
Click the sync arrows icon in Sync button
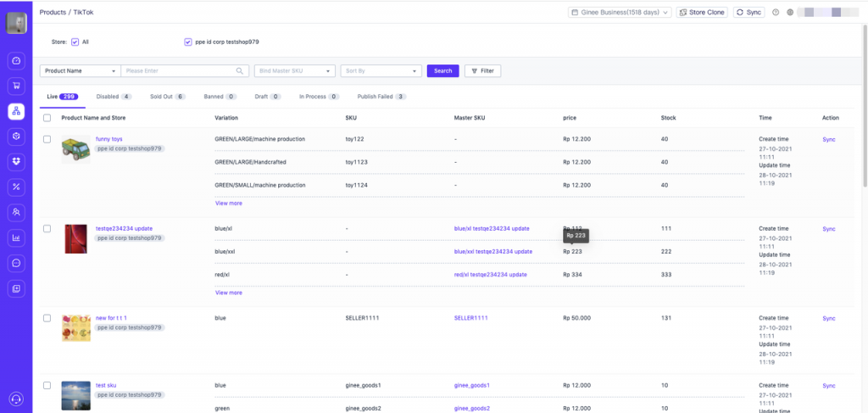coord(740,12)
